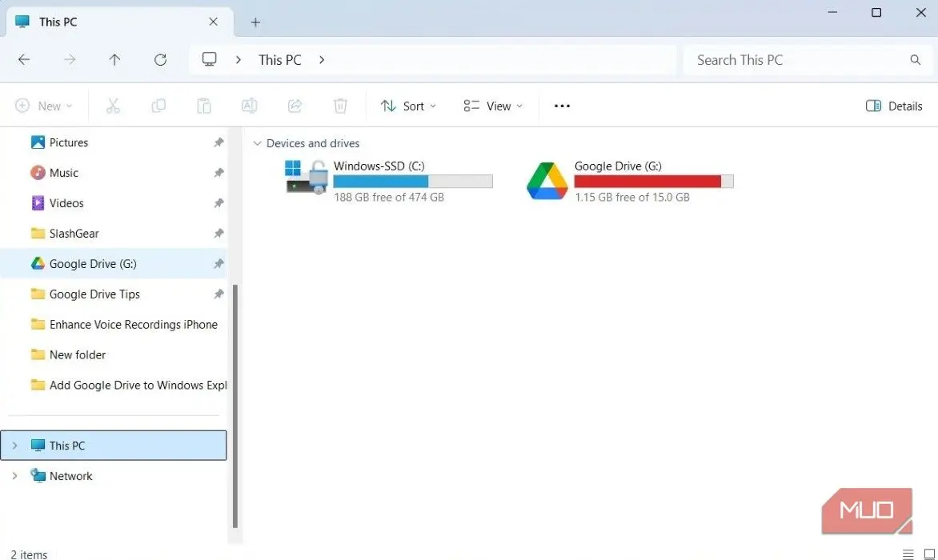The image size is (938, 560).
Task: Click the '2 items' status text
Action: [29, 554]
